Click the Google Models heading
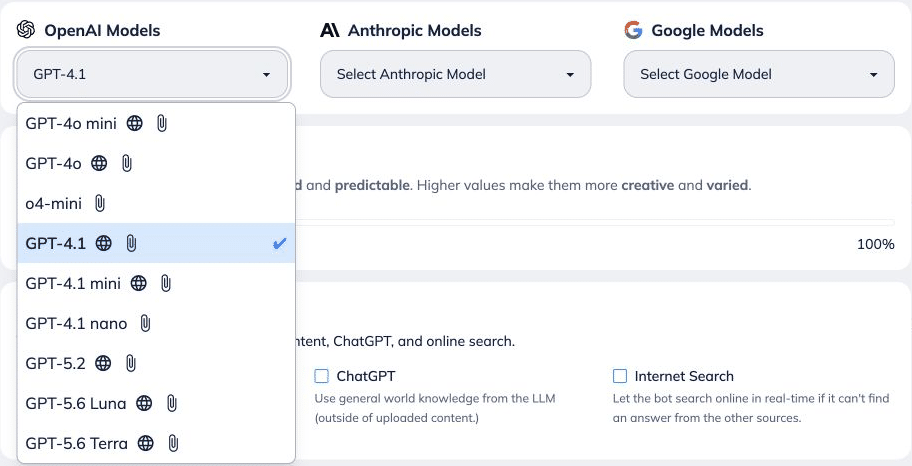 click(x=707, y=30)
